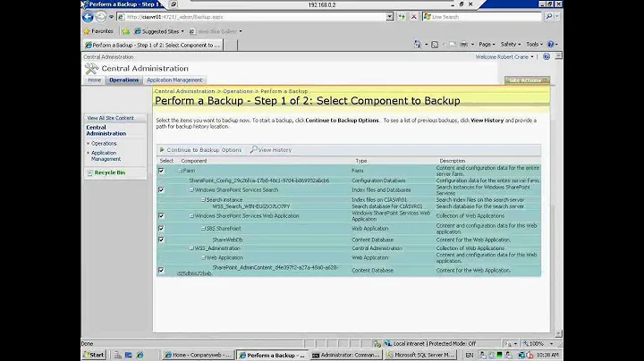Click the RSS feeds toolbar icon
This screenshot has width=644, height=361.
tap(435, 45)
